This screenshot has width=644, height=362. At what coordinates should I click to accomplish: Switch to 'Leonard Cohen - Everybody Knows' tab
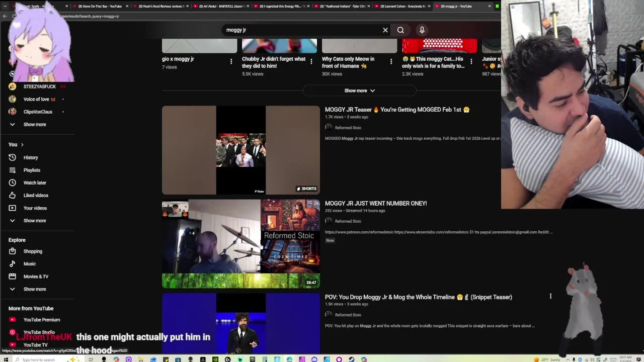point(403,6)
